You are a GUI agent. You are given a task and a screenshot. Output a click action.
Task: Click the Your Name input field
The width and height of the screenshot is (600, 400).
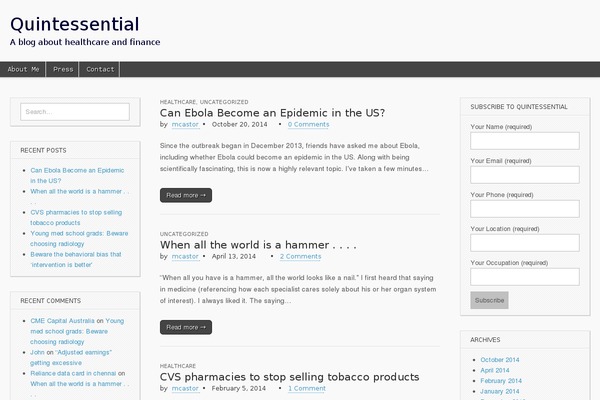525,141
